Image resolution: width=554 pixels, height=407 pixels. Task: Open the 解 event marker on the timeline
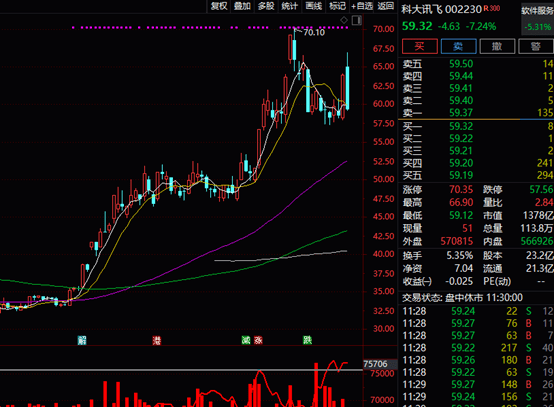pos(82,340)
